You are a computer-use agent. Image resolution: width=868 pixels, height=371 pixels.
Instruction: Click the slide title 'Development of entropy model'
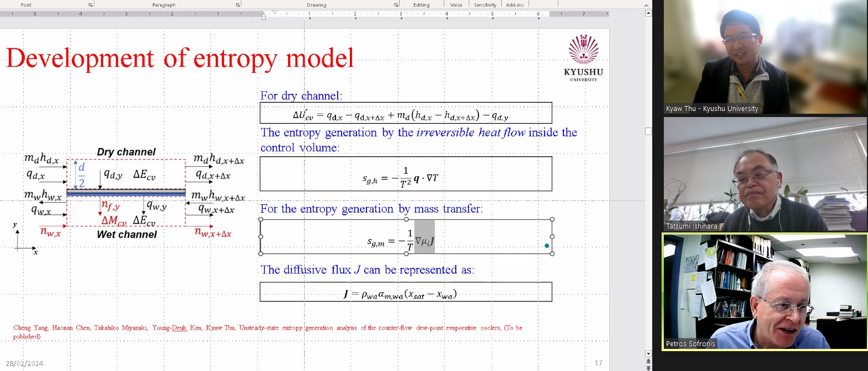(x=180, y=58)
